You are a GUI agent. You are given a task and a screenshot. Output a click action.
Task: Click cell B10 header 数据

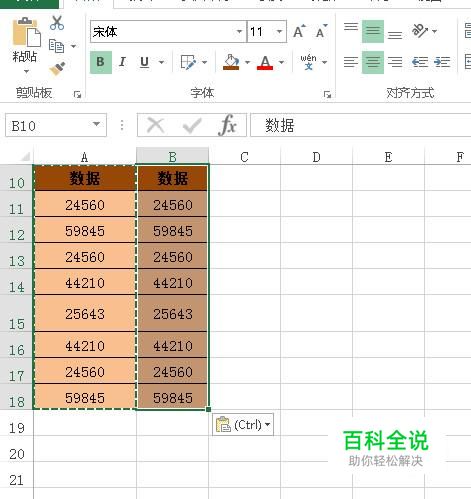click(172, 178)
